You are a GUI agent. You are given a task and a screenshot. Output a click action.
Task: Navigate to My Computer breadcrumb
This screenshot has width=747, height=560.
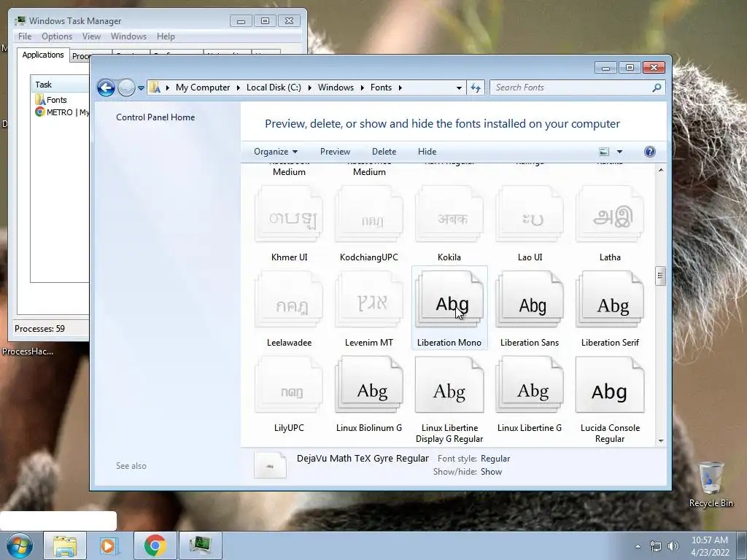click(x=203, y=87)
